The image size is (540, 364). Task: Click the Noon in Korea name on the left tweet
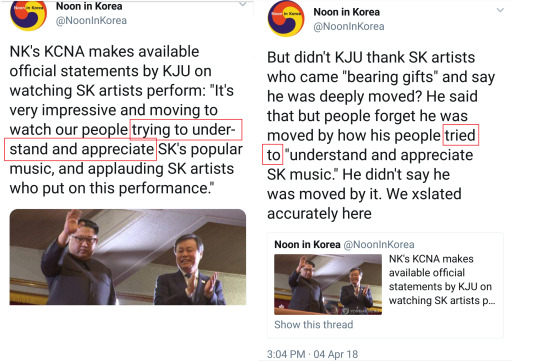click(x=89, y=6)
